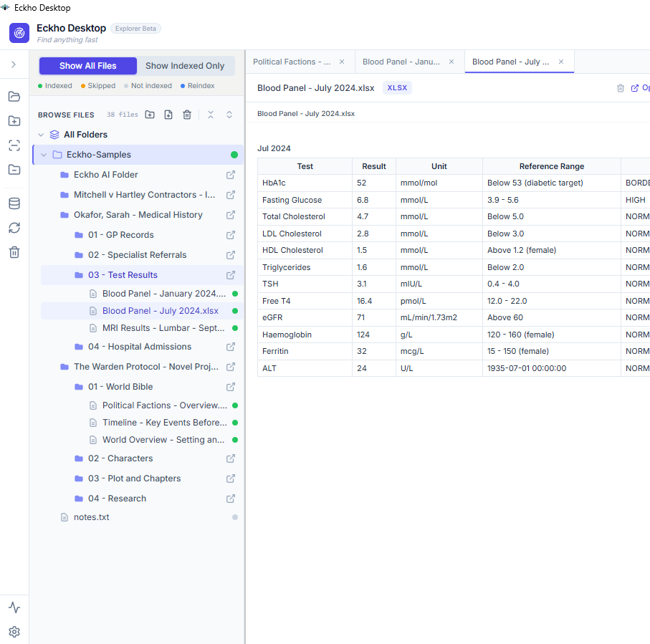Click the Explorer Beta badge
Viewport: 650px width, 644px height.
click(x=135, y=29)
